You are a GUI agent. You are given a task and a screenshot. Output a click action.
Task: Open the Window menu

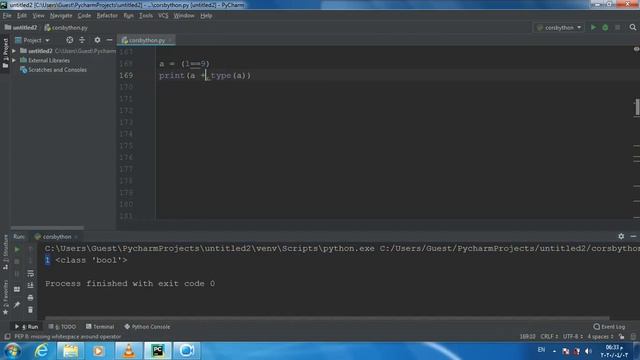184,16
